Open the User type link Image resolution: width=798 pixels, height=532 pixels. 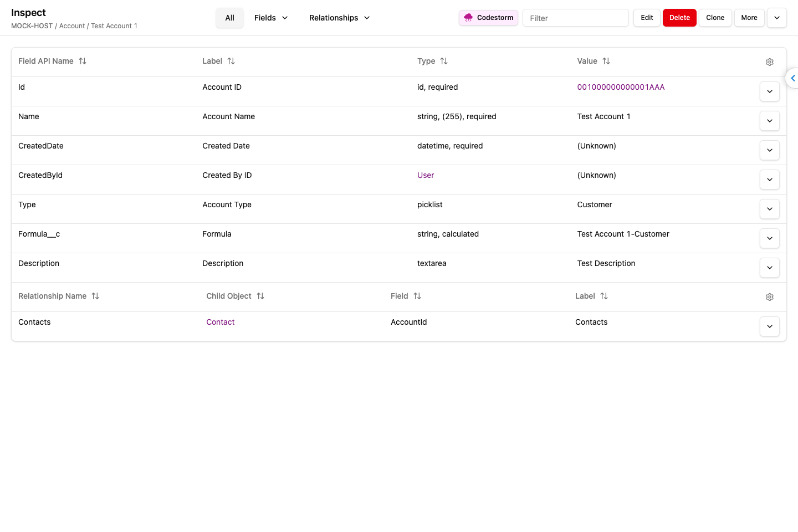pos(426,175)
